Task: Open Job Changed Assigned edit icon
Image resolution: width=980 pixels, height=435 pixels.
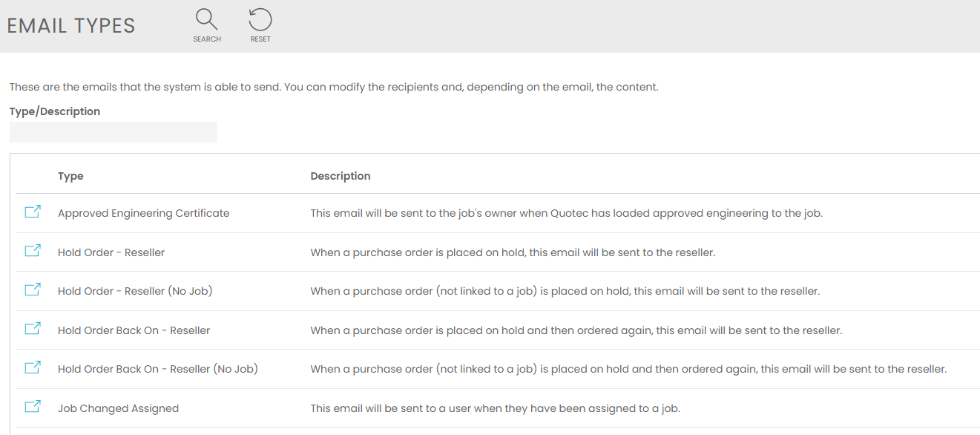Action: point(33,408)
